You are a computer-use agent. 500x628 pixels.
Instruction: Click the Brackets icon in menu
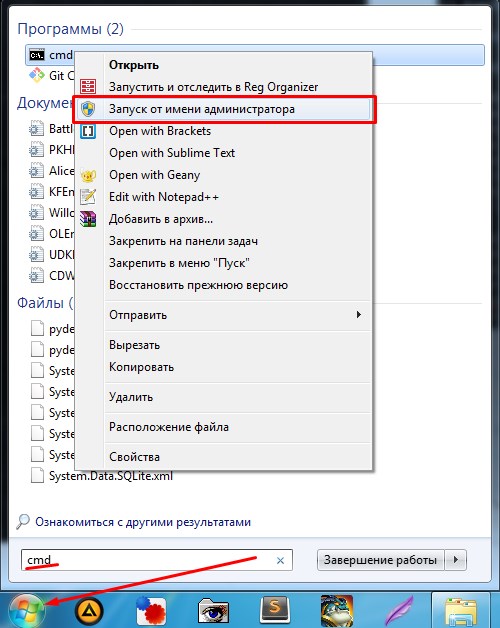pyautogui.click(x=88, y=131)
